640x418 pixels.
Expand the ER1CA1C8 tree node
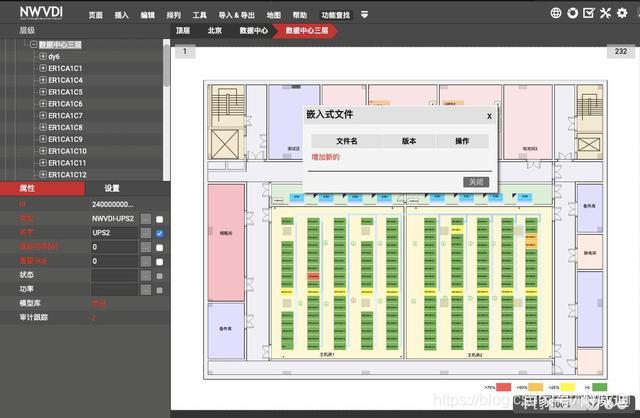[x=42, y=127]
